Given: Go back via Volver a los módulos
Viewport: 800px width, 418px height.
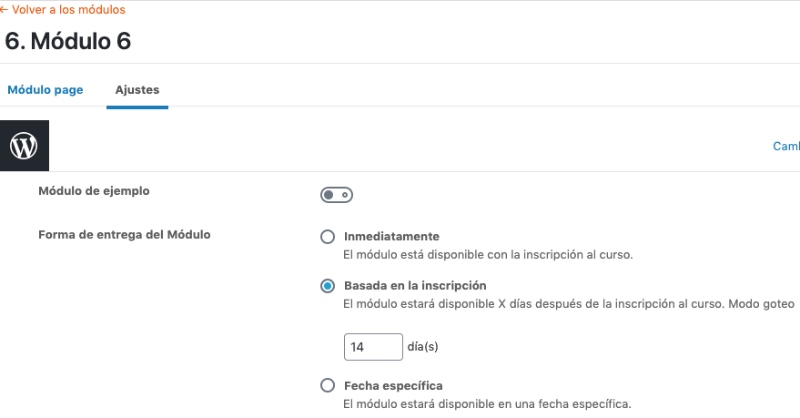Looking at the screenshot, I should (x=68, y=10).
